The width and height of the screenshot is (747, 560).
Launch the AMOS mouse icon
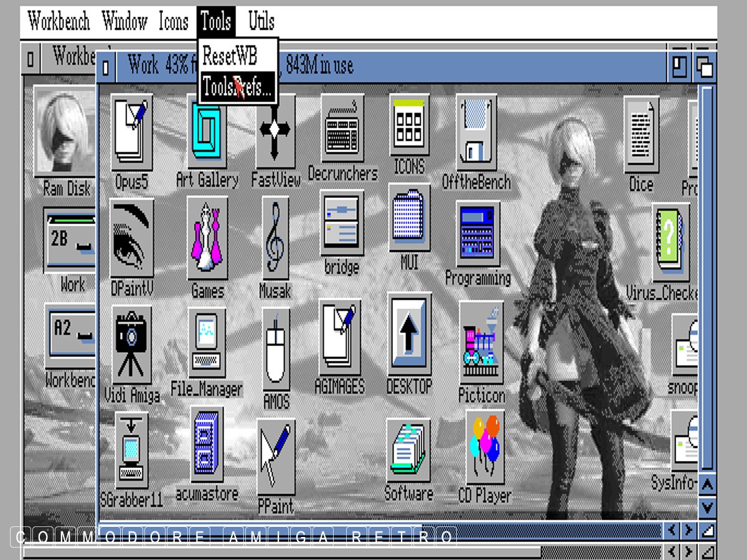(x=276, y=350)
